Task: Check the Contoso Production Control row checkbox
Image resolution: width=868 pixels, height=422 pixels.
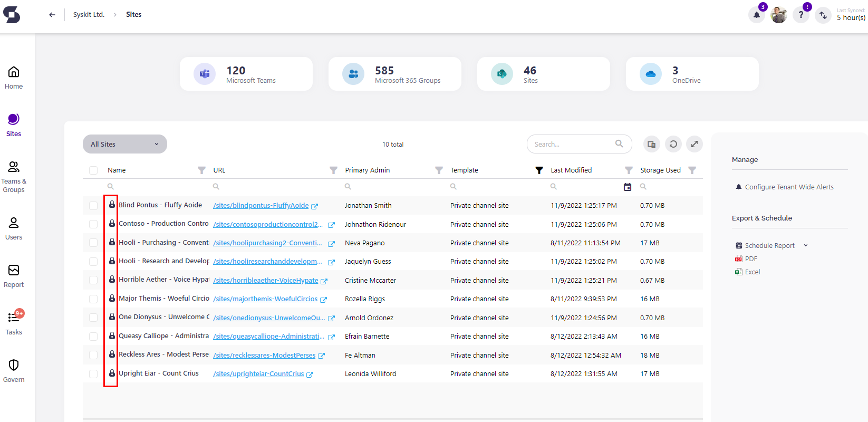Action: click(93, 224)
